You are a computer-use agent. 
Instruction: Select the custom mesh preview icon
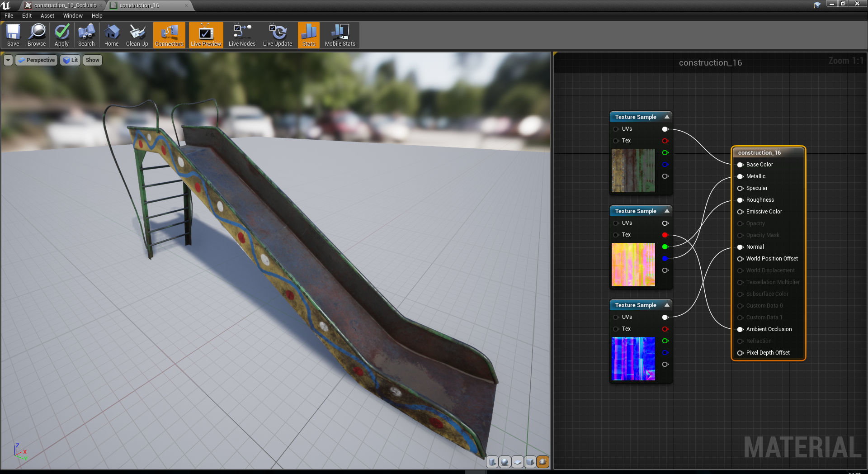543,462
